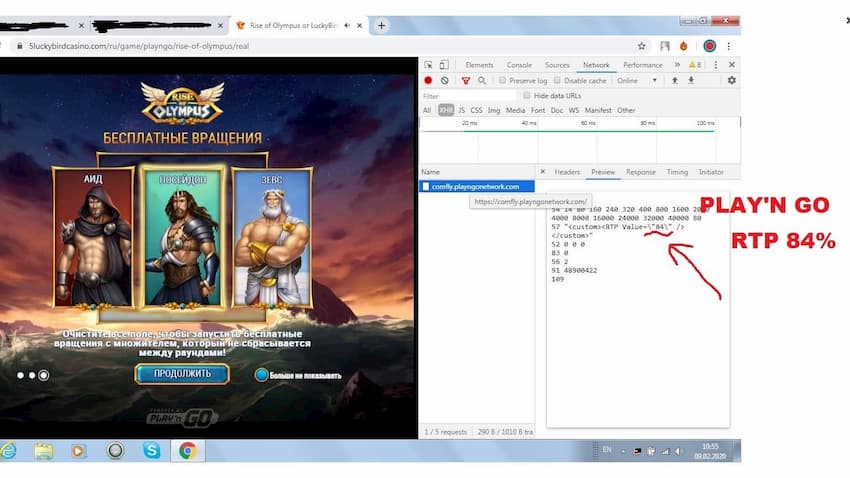Select the Зевс god card
850x478 pixels.
pyautogui.click(x=272, y=238)
